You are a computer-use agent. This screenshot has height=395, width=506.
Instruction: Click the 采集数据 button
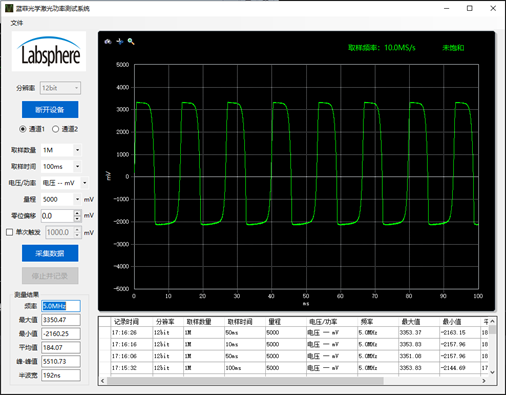click(50, 253)
